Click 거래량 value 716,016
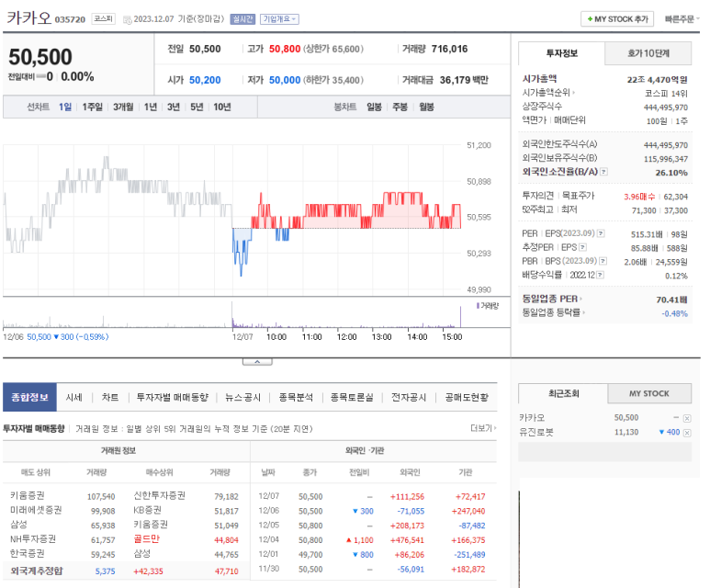 point(449,49)
